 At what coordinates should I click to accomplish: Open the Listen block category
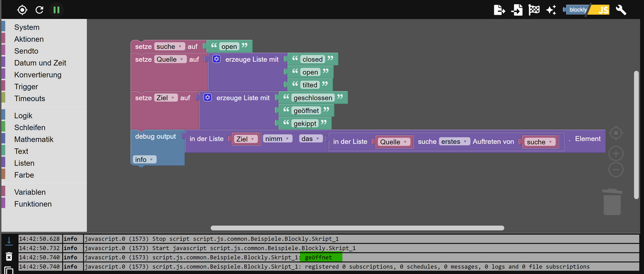coord(24,163)
